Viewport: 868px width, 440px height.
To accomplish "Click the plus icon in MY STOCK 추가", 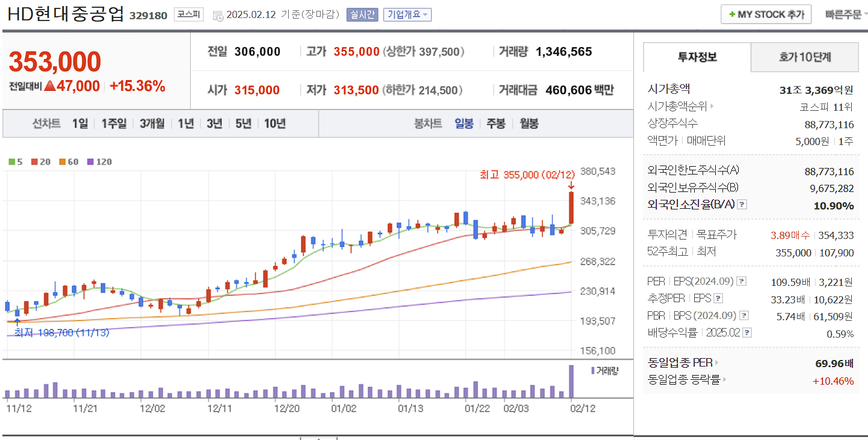I will 731,14.
